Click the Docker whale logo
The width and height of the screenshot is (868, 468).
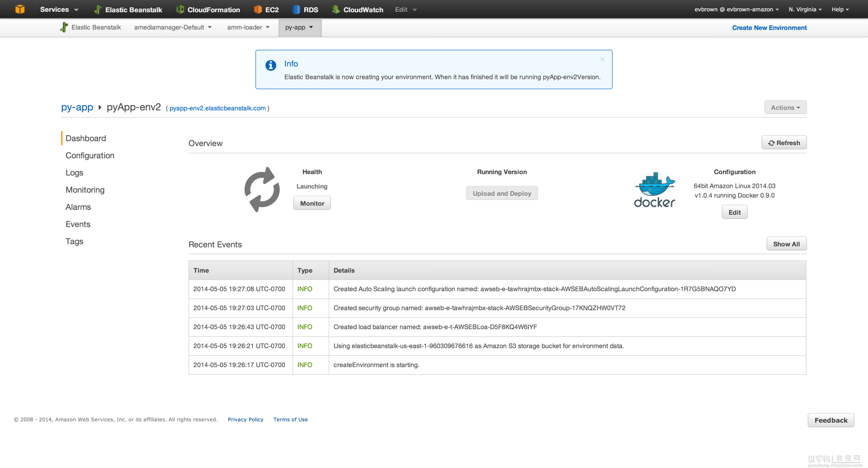(x=655, y=190)
